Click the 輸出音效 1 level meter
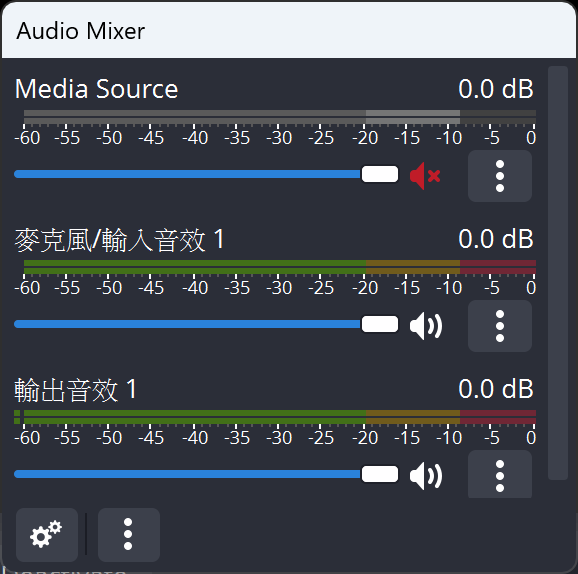 tap(275, 417)
